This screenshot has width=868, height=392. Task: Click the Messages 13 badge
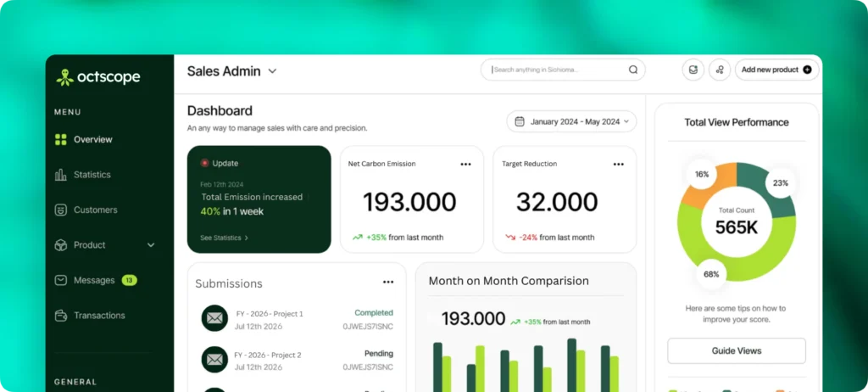pos(129,280)
